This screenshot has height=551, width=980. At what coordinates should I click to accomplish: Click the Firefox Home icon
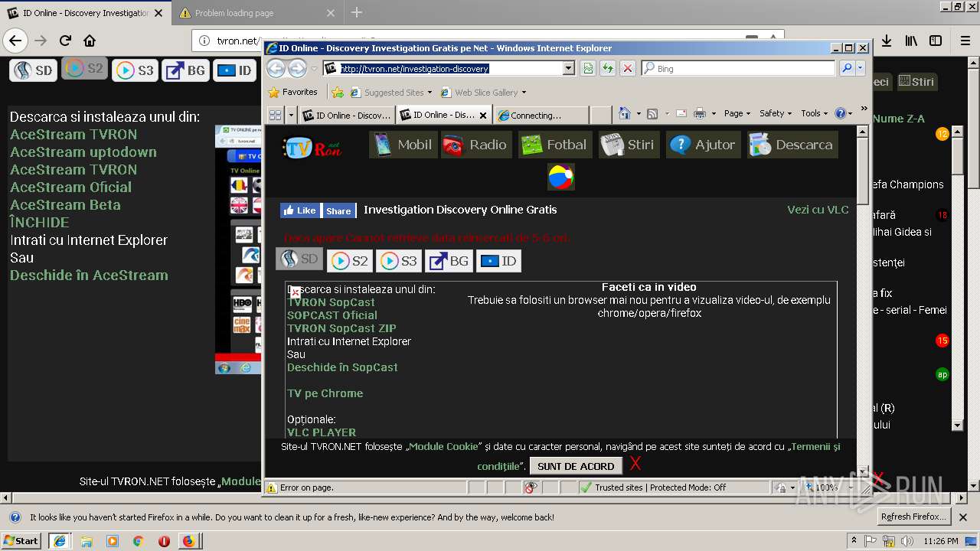[90, 41]
